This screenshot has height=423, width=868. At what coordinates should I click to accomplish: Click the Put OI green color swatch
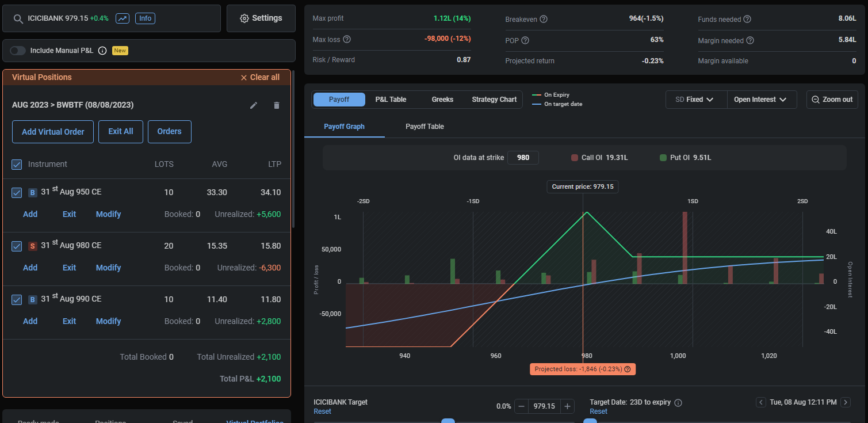click(x=663, y=158)
